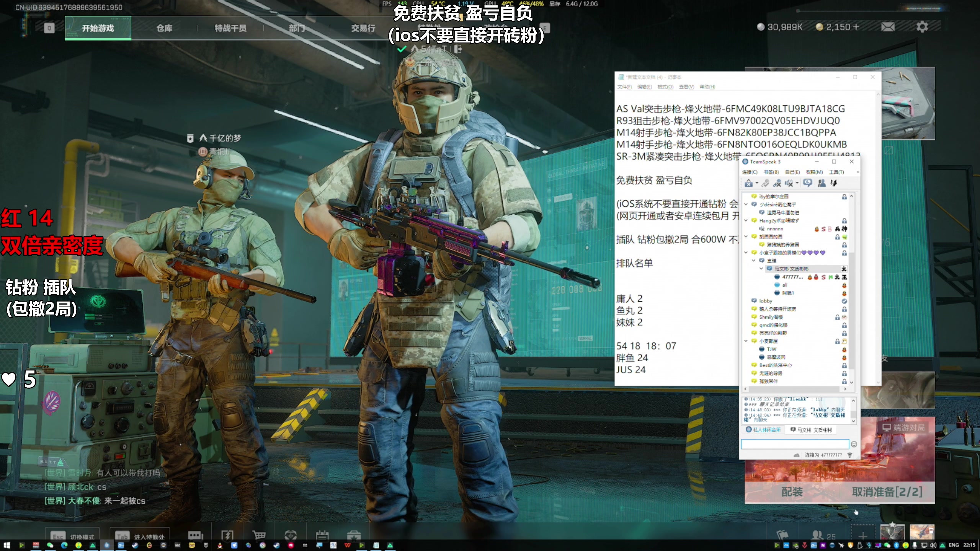Open the in-game mail envelope
Viewport: 980px width, 551px height.
coord(888,27)
